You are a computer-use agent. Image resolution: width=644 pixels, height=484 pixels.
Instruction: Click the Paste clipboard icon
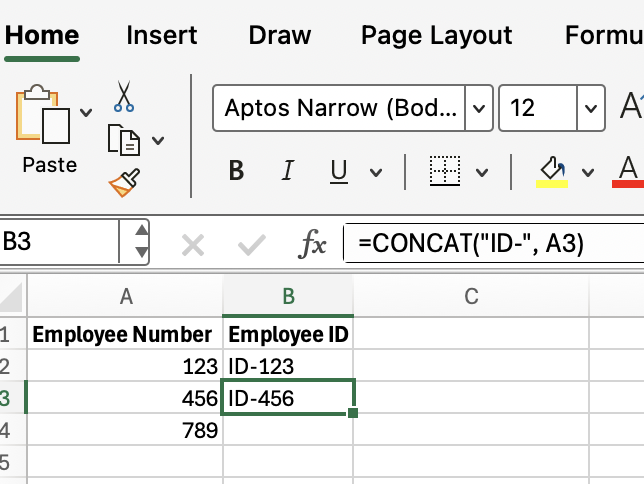coord(43,114)
